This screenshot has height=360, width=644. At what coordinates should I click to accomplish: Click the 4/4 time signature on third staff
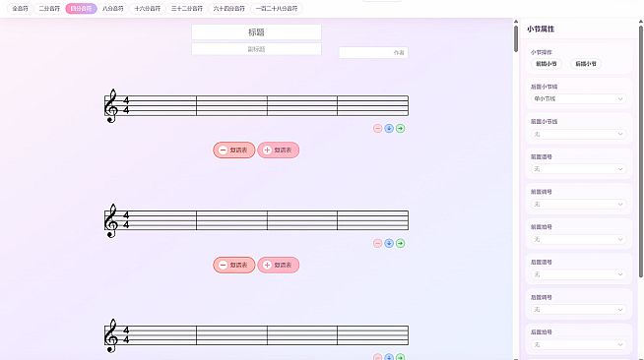pyautogui.click(x=126, y=335)
